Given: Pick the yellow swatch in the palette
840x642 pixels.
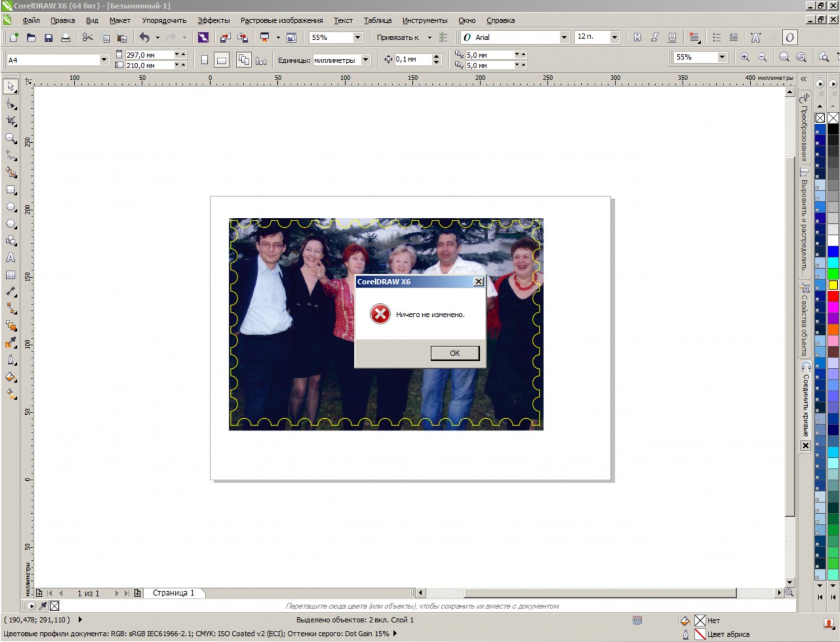Looking at the screenshot, I should click(833, 285).
